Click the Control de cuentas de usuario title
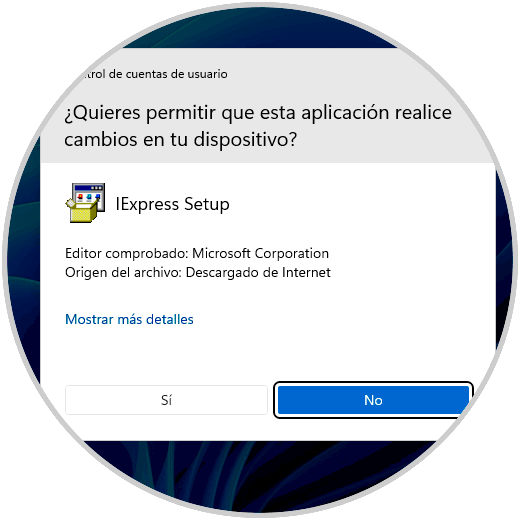The image size is (520, 520). click(x=153, y=74)
